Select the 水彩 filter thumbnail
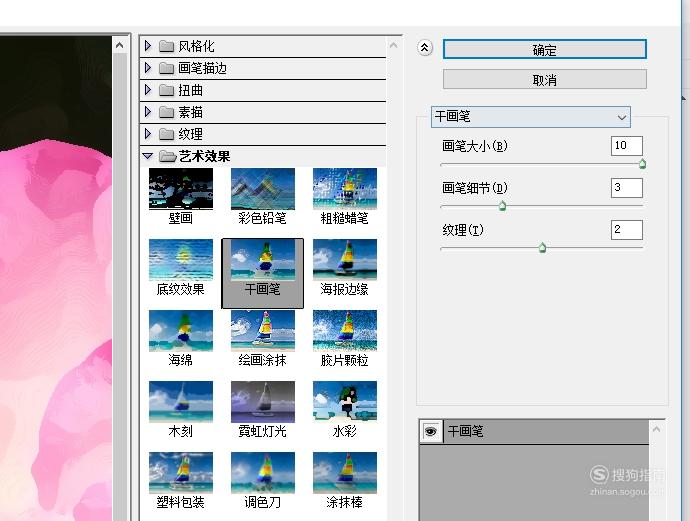690x521 pixels. click(345, 402)
